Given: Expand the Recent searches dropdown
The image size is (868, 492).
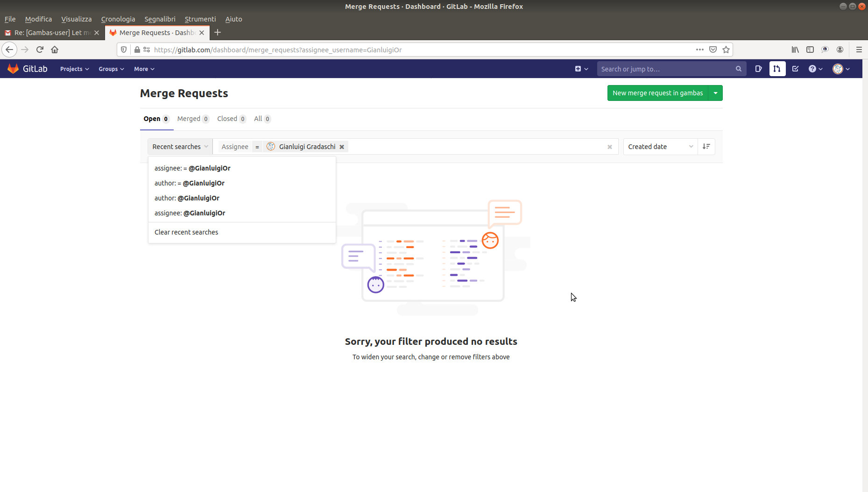Looking at the screenshot, I should pos(180,147).
